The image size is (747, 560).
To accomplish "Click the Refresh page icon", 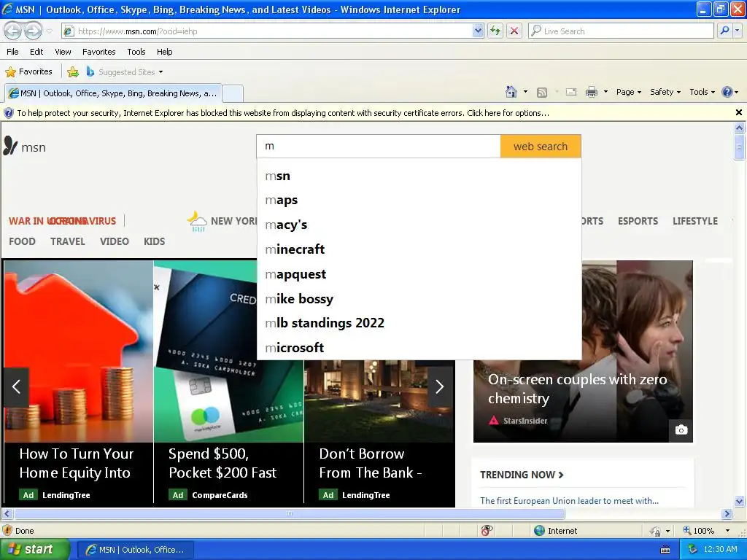I will (x=495, y=31).
